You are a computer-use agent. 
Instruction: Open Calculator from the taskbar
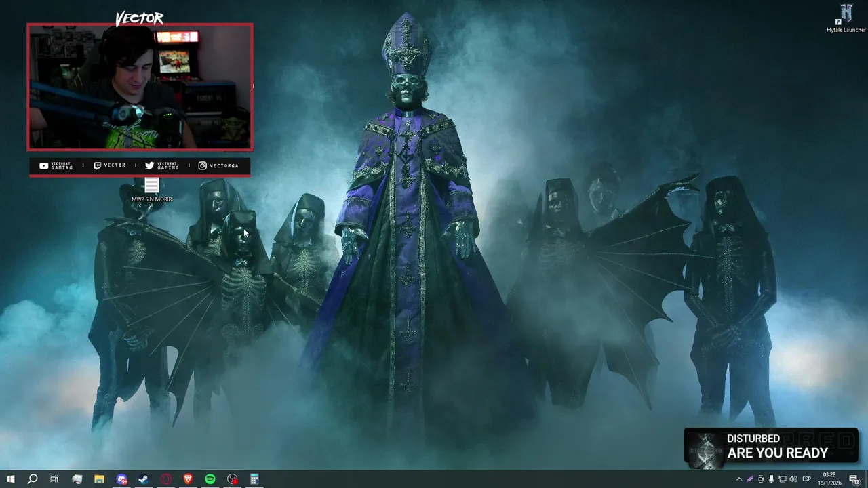click(x=255, y=479)
